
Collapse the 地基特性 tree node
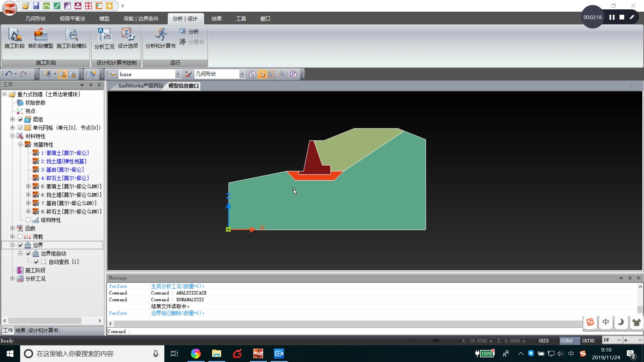[20, 144]
